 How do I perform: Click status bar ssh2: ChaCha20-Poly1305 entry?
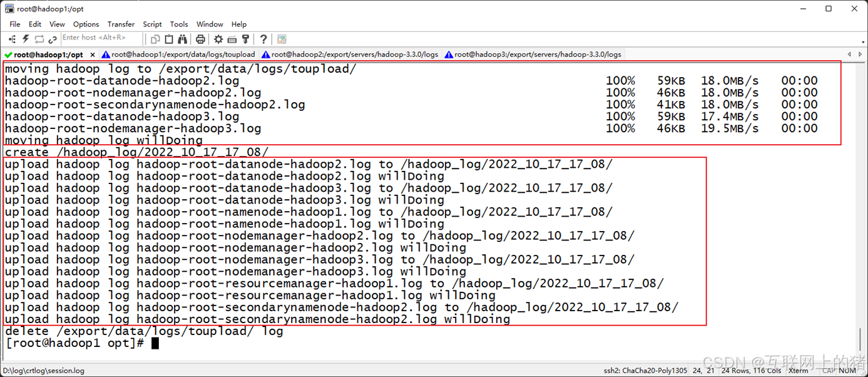pos(645,370)
